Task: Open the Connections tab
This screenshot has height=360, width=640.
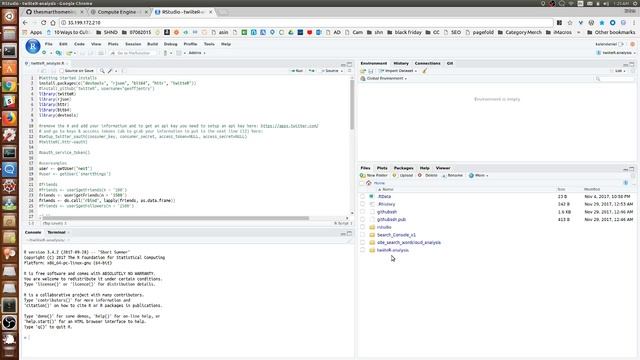Action: pyautogui.click(x=427, y=63)
